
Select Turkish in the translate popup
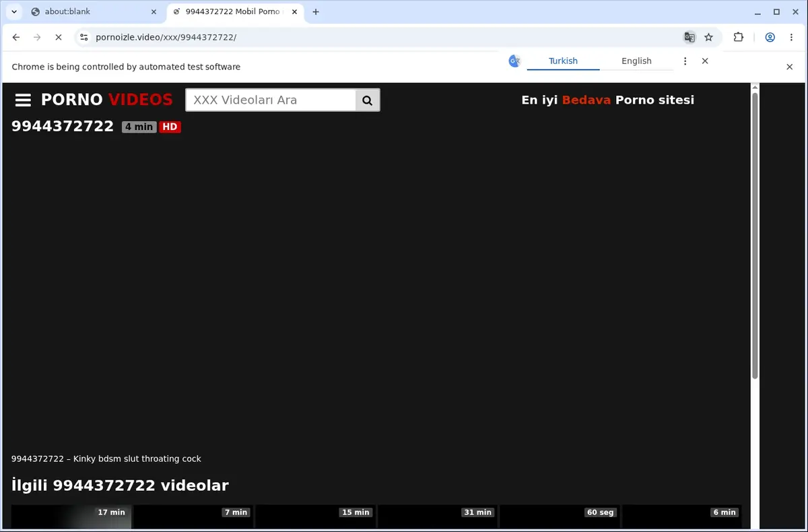tap(563, 61)
